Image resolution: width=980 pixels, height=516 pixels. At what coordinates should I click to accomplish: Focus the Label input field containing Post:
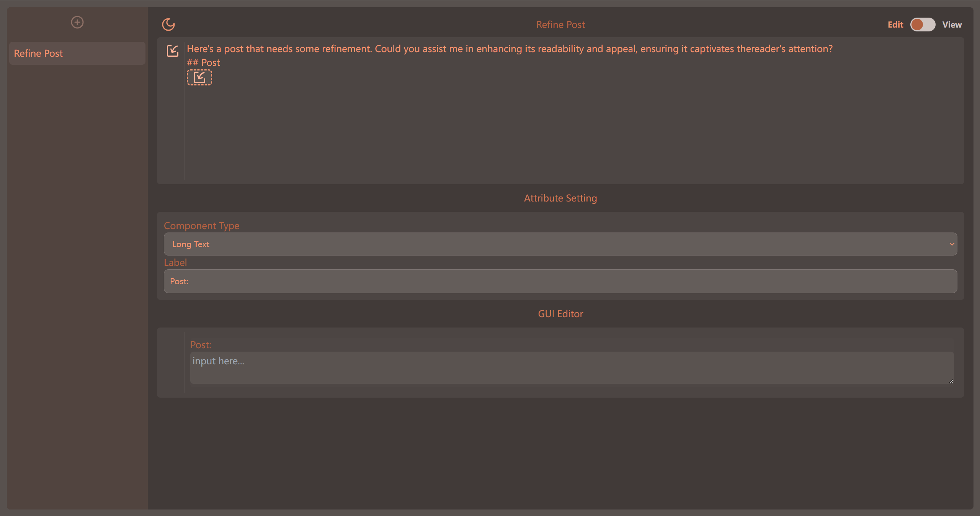[560, 281]
